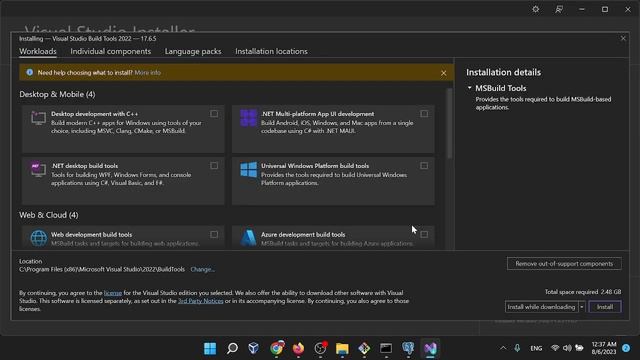This screenshot has height=360, width=640.
Task: Open the license link
Action: coord(113,293)
